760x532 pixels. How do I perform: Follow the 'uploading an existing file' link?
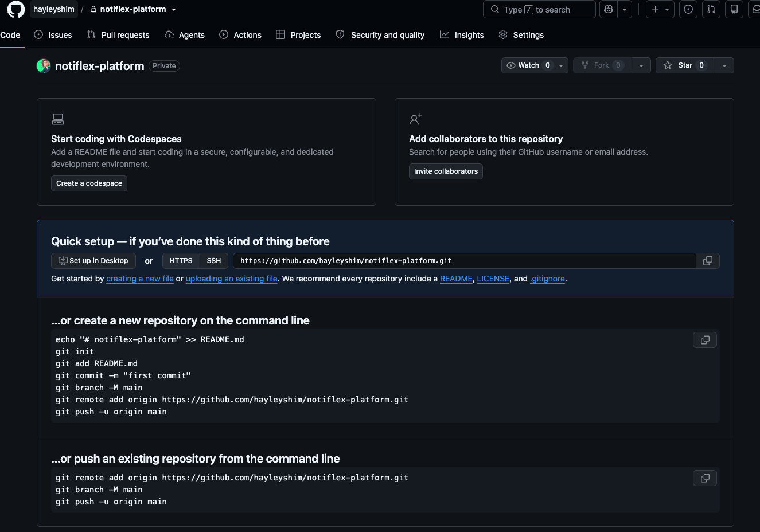pyautogui.click(x=231, y=279)
